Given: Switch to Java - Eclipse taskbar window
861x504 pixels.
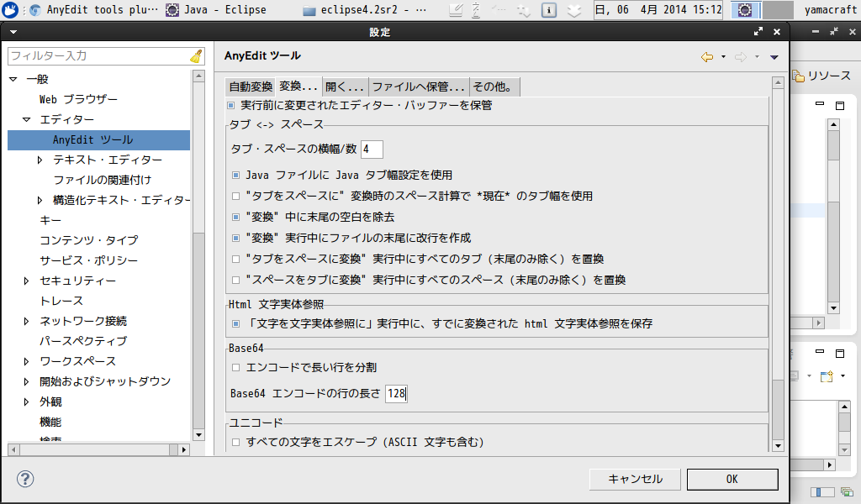Looking at the screenshot, I should click(216, 10).
